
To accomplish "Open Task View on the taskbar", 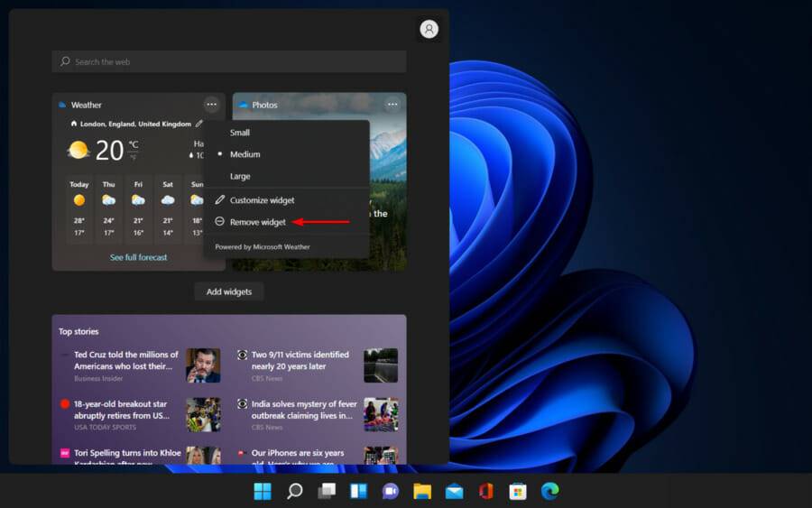I will coord(327,491).
